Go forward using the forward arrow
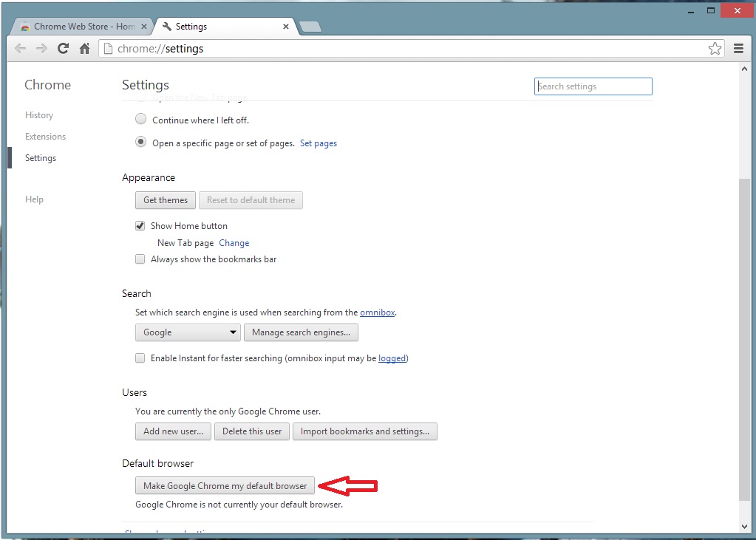 [41, 48]
